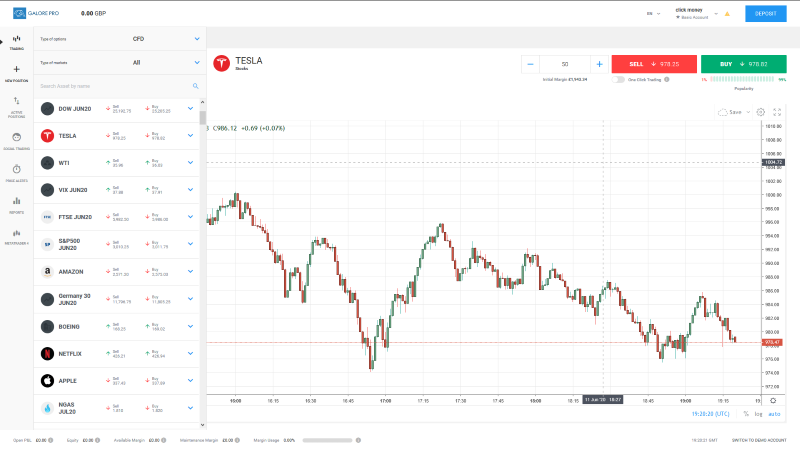
Task: Click the 1004.72 crosshair price label
Action: click(772, 162)
